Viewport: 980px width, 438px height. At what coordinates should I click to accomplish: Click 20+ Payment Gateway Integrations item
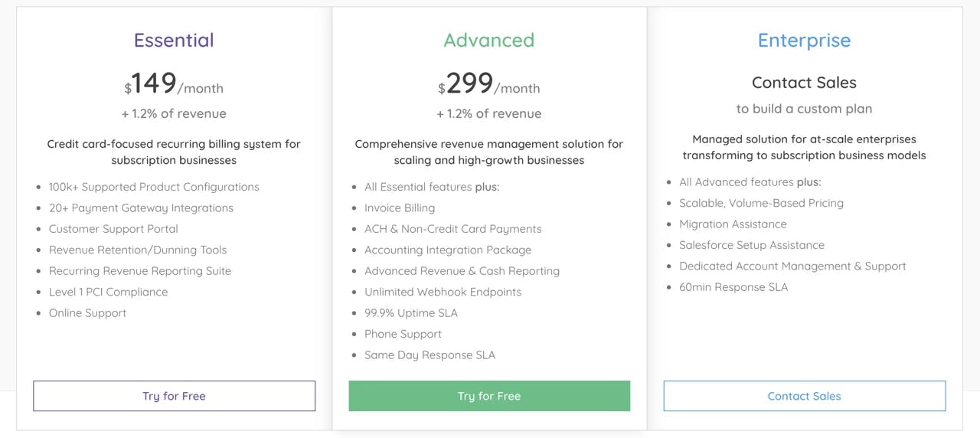[141, 208]
